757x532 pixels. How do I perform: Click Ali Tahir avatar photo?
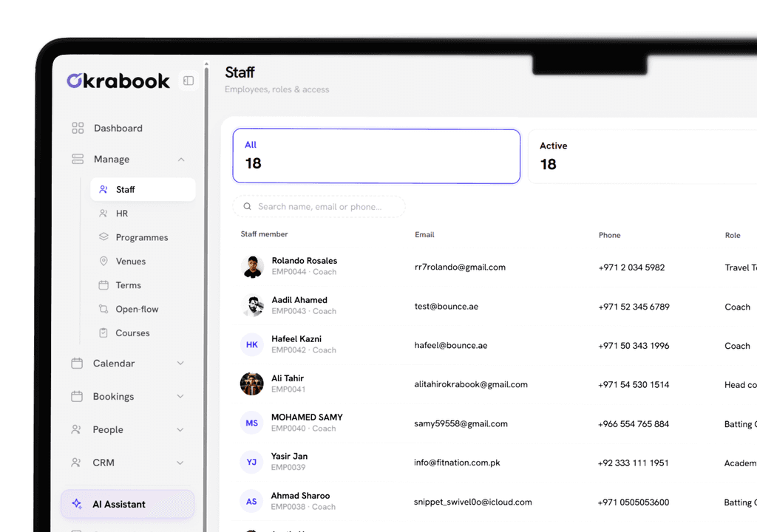tap(251, 383)
